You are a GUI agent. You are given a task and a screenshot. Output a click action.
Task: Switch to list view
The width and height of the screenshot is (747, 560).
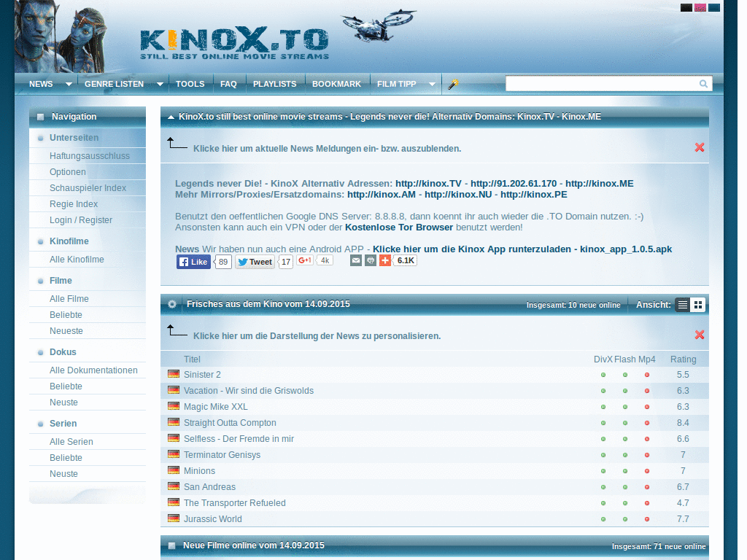pos(683,305)
